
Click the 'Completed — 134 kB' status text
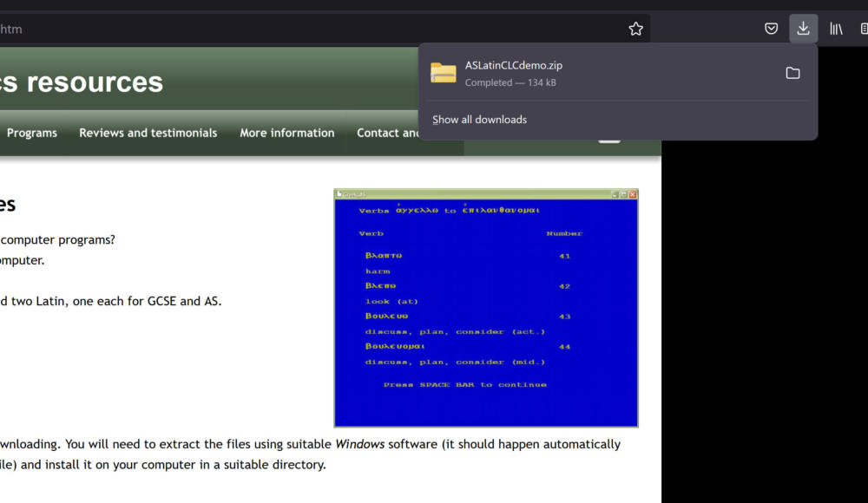coord(510,83)
